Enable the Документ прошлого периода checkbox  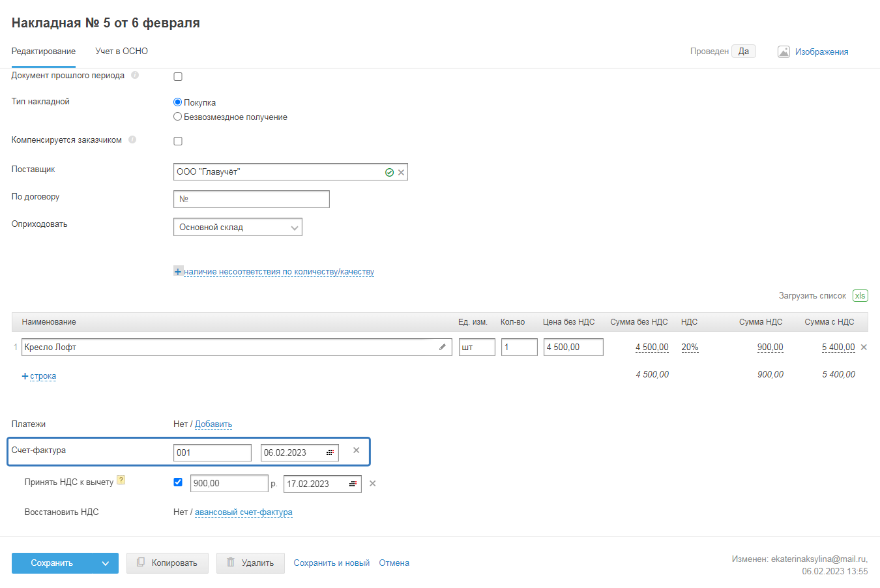[x=178, y=77]
